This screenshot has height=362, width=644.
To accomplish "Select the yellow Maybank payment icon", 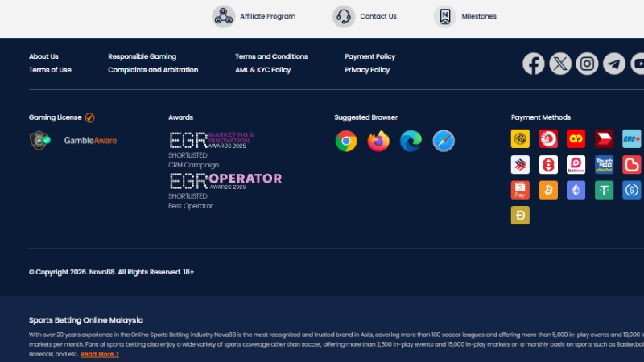I will 520,138.
